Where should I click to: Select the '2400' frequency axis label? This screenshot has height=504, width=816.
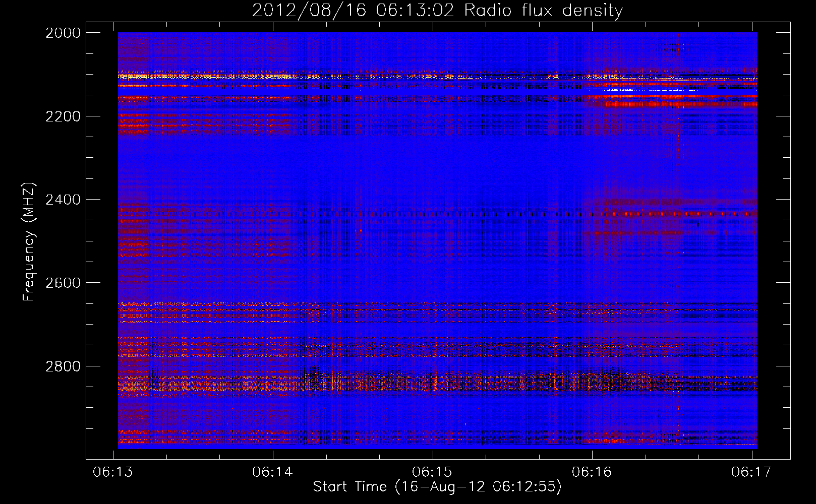pos(63,200)
